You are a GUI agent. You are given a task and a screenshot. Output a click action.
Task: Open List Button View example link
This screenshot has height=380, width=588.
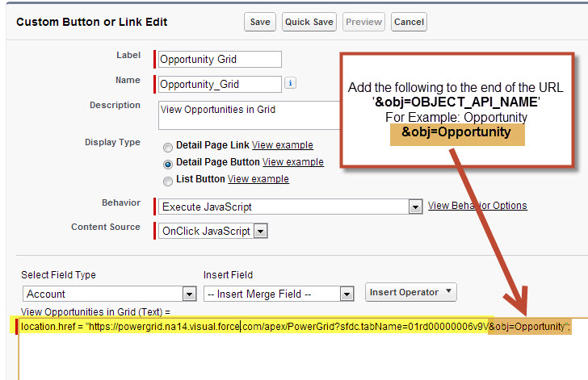258,178
